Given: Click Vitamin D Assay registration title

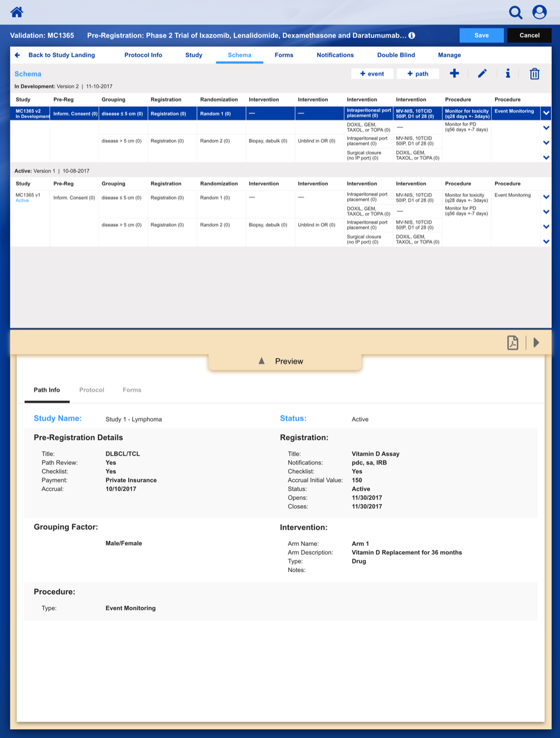Looking at the screenshot, I should point(375,454).
